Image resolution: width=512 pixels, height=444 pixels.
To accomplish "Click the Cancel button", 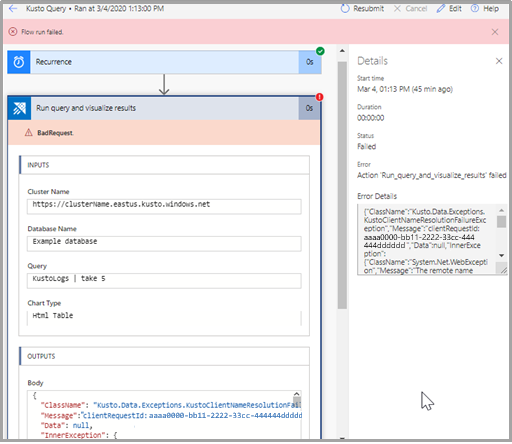I will 410,9.
